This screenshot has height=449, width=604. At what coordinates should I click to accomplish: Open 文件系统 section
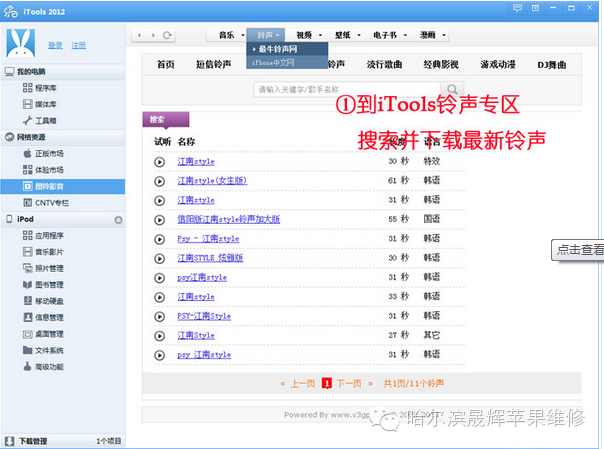44,350
